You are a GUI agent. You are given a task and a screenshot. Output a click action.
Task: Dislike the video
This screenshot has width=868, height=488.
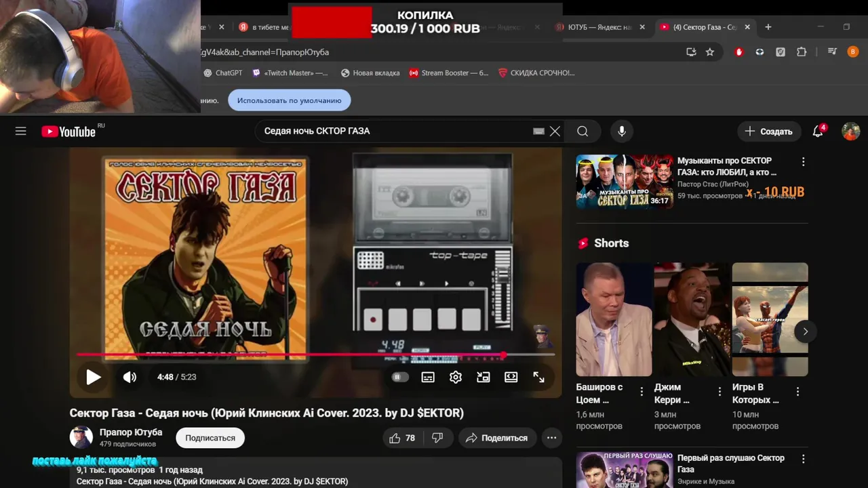pos(438,438)
